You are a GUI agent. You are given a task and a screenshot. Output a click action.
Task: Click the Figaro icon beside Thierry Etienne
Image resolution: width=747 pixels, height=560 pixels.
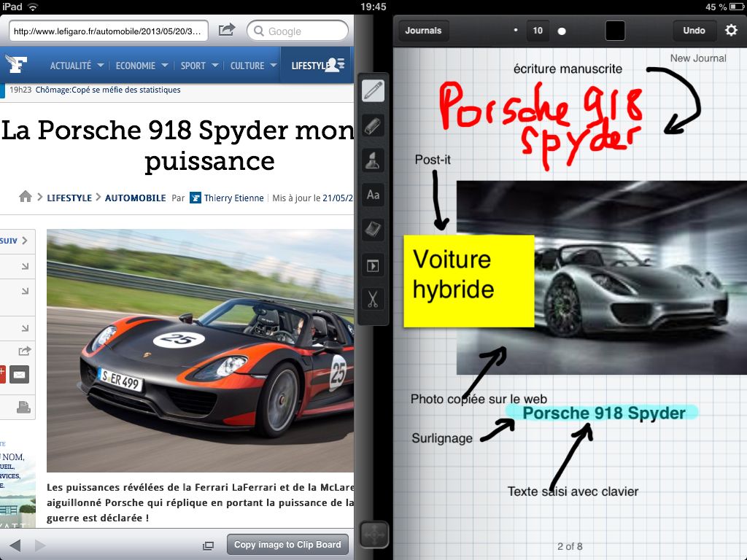196,197
